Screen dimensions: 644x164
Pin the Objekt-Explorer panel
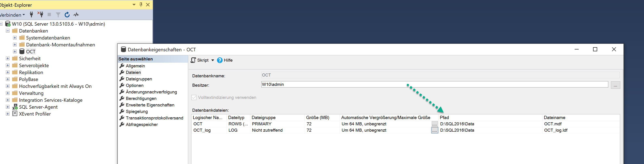tap(141, 4)
